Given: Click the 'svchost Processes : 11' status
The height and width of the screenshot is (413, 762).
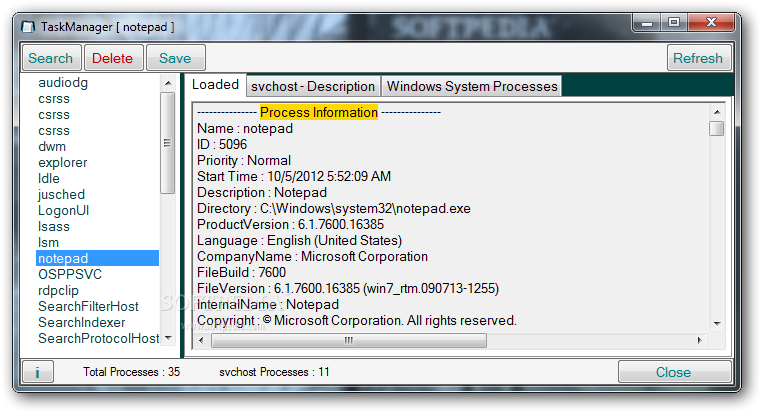Looking at the screenshot, I should [x=274, y=372].
